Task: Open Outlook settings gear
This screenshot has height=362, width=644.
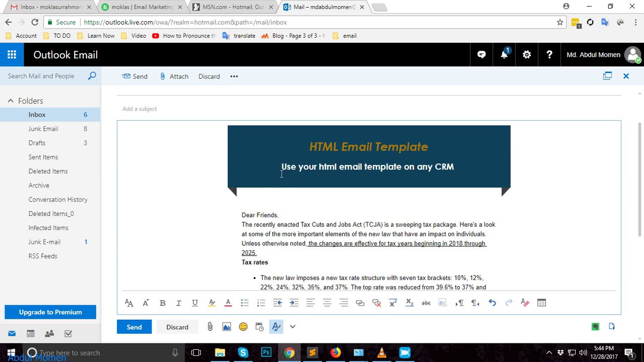Action: tap(527, 55)
